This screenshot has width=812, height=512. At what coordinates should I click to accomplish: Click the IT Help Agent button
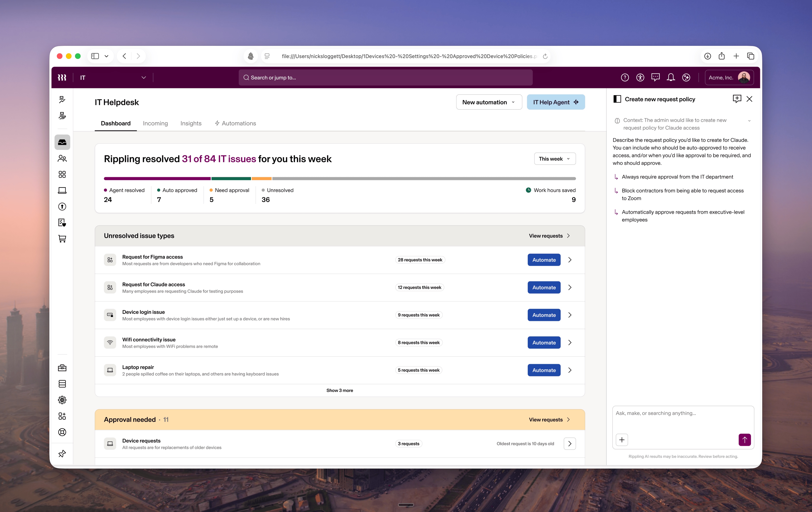(556, 102)
